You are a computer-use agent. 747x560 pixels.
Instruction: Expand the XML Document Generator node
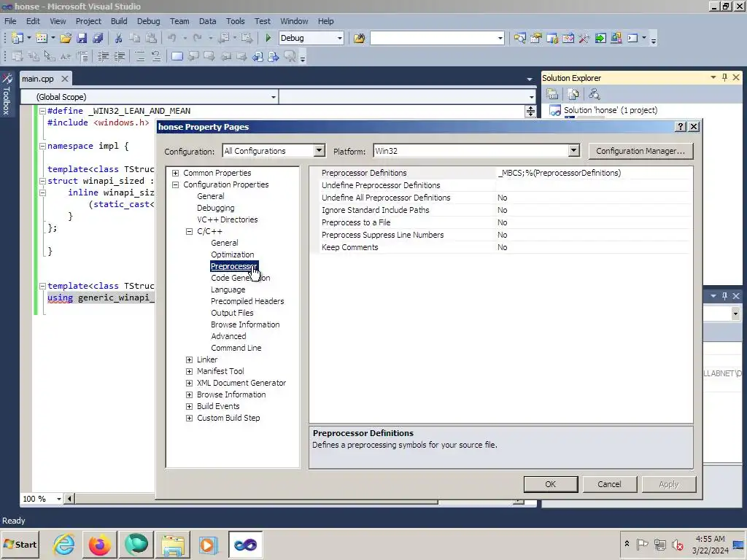189,383
